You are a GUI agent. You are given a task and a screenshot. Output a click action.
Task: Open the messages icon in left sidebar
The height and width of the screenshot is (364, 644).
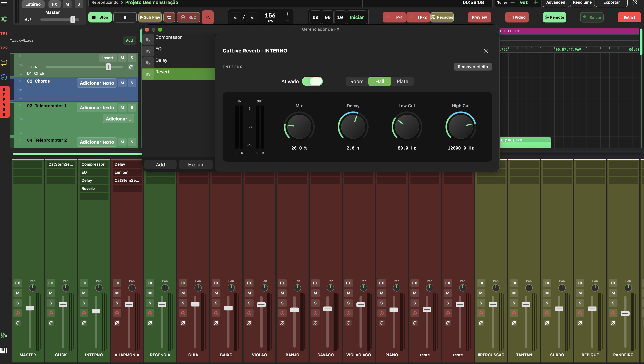coord(4,62)
